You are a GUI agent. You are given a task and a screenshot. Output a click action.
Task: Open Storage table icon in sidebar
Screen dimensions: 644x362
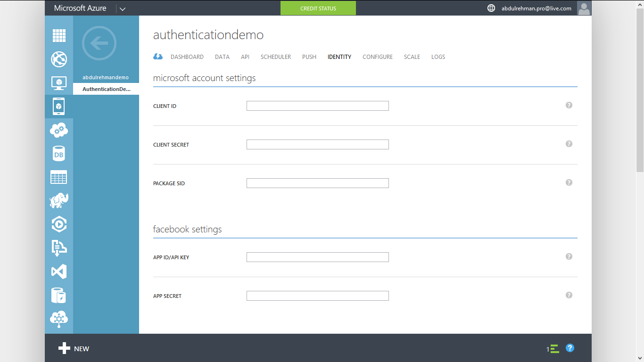tap(59, 177)
